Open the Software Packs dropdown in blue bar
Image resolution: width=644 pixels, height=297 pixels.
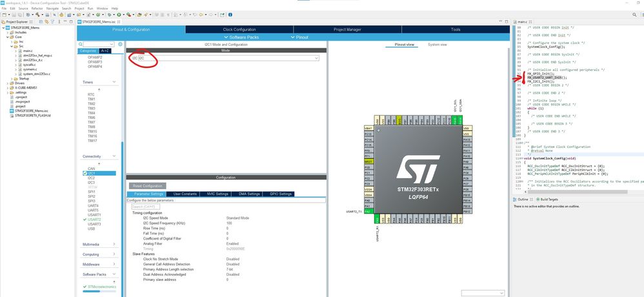coord(241,37)
